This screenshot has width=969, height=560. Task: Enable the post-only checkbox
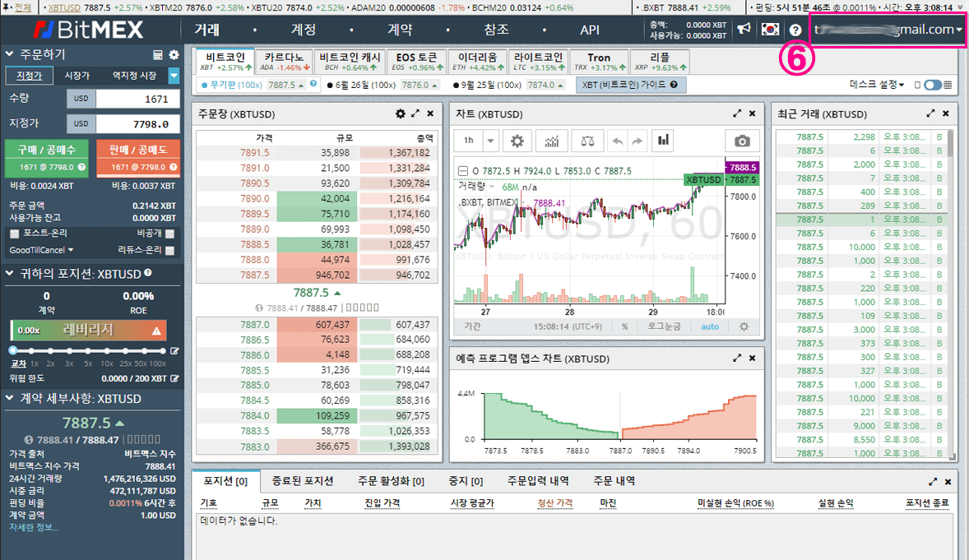[15, 234]
